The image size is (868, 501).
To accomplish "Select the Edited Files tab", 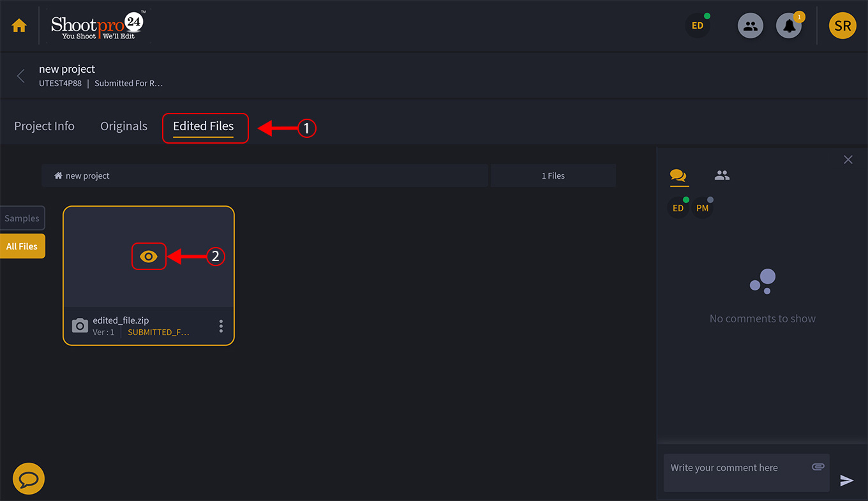I will pos(204,126).
